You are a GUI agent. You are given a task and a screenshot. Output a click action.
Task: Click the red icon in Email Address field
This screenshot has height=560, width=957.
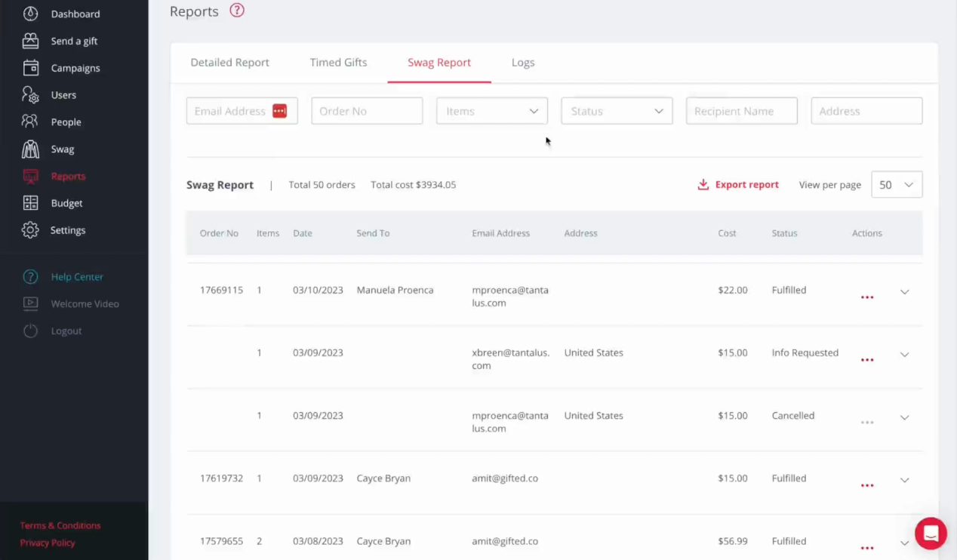pos(279,111)
